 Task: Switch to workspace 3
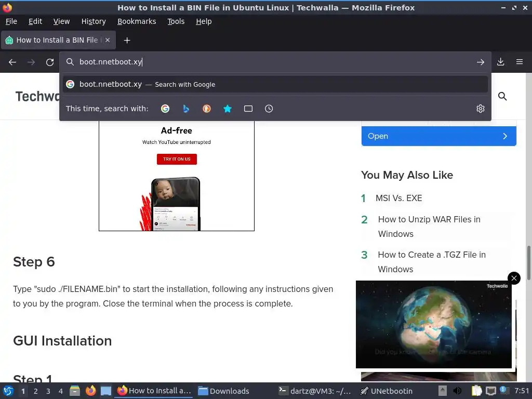(x=48, y=391)
